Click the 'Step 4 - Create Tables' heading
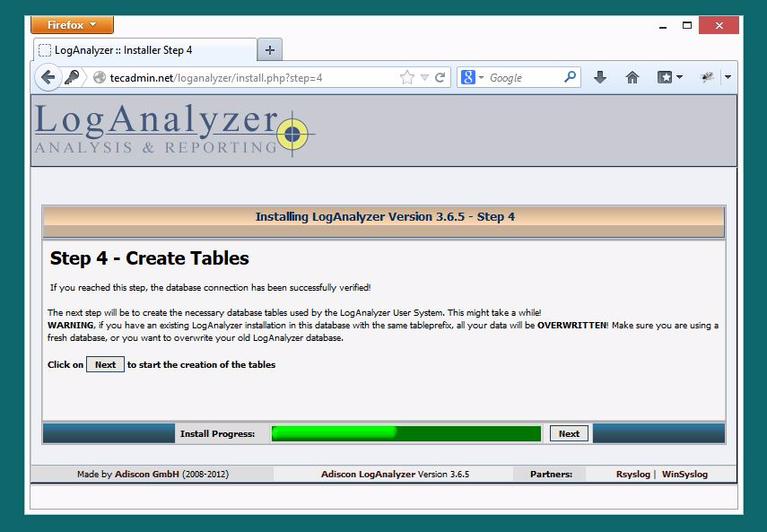Image resolution: width=767 pixels, height=532 pixels. 149,258
